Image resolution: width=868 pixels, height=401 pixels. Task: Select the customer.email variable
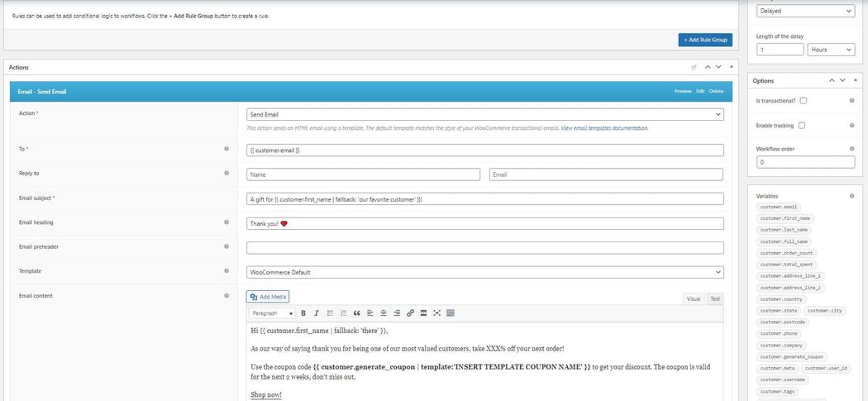(x=779, y=207)
